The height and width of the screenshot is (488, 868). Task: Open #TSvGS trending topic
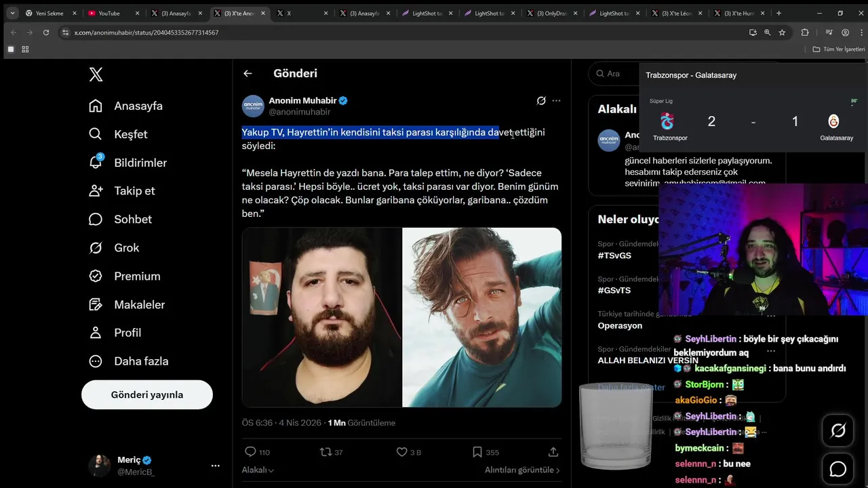(x=614, y=256)
